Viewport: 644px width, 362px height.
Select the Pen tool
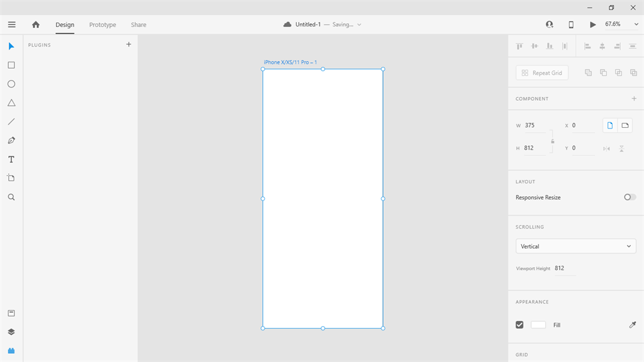pos(11,140)
